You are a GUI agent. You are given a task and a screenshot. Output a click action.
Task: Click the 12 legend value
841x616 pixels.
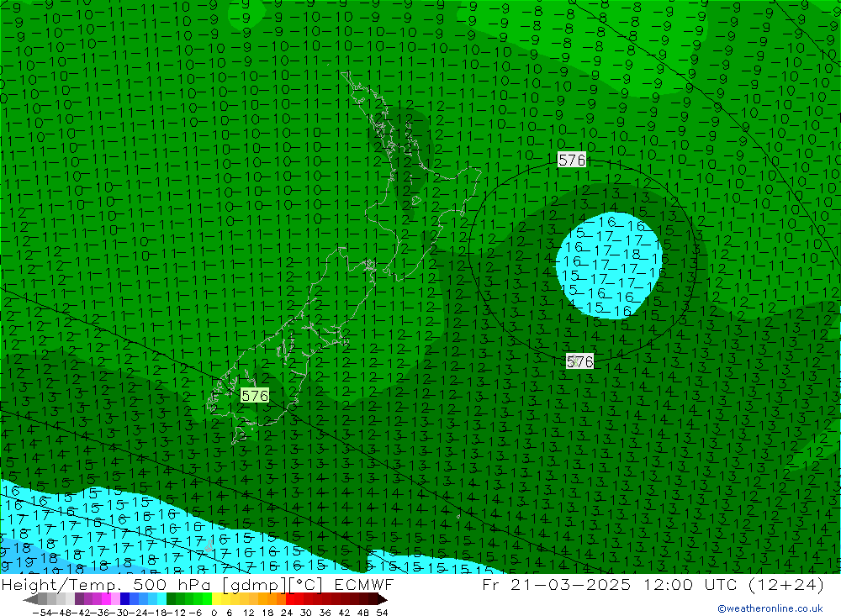249,612
